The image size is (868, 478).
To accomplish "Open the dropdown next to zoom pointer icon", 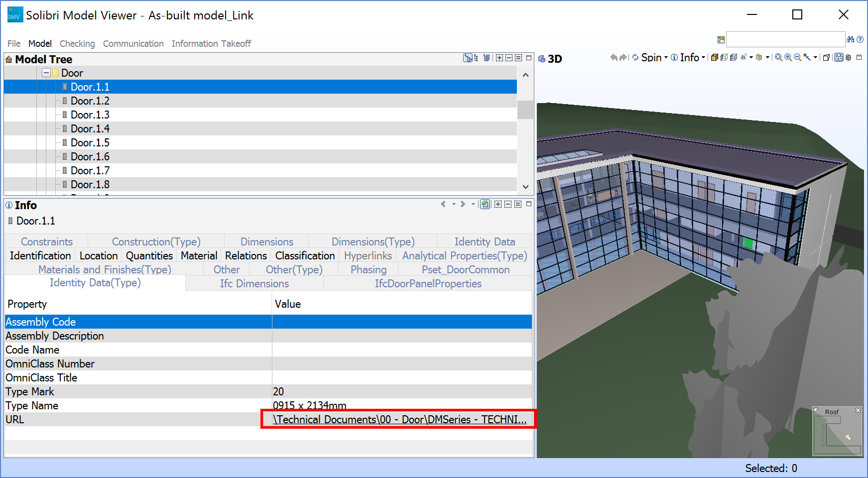I will click(815, 57).
